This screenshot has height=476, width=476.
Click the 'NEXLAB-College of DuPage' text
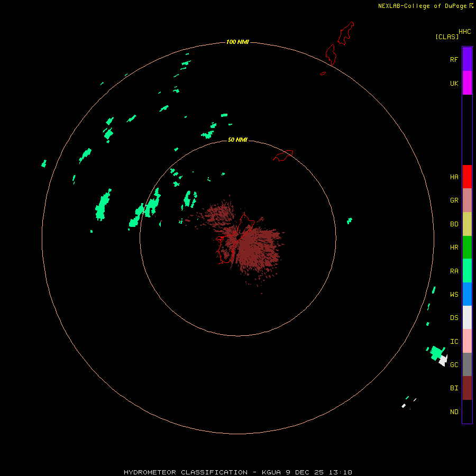pyautogui.click(x=422, y=6)
